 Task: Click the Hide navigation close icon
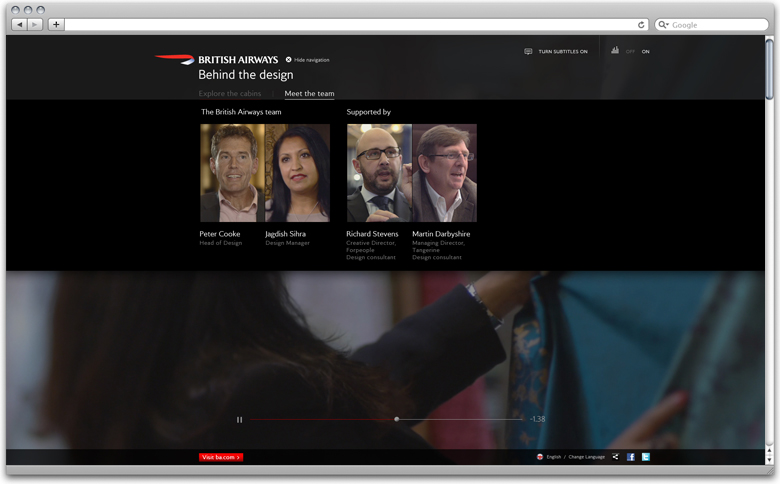[289, 60]
